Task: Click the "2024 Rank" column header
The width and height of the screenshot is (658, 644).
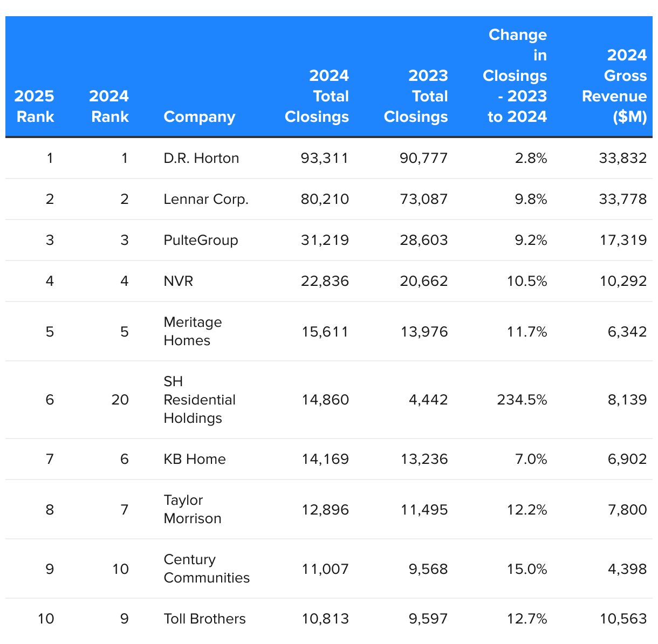Action: click(x=109, y=106)
